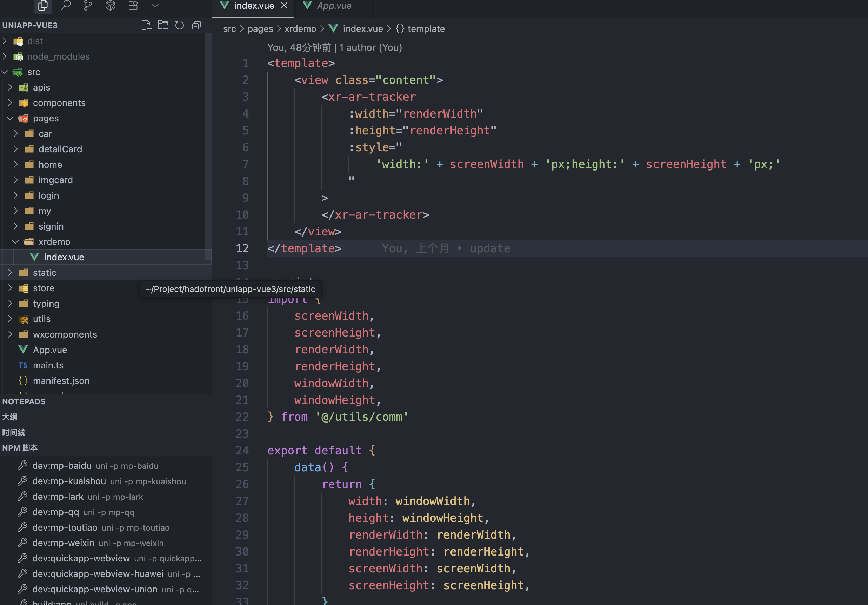Image resolution: width=868 pixels, height=605 pixels.
Task: Open the Extensions view icon
Action: pyautogui.click(x=133, y=5)
